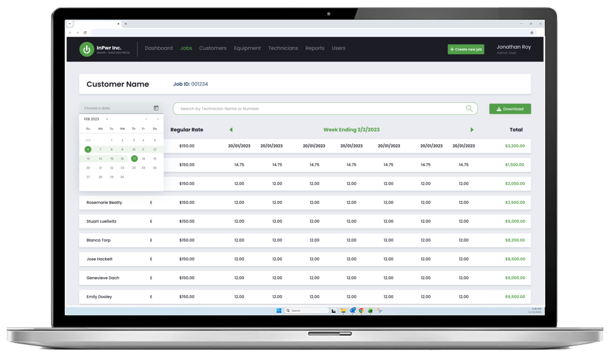Viewport: 610px width, 364px height.
Task: Open Chrome from the taskbar
Action: 361,311
